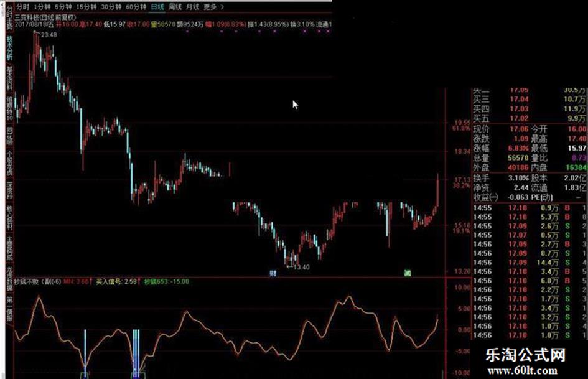Open the 30分钟 chart period
588x379 pixels.
[111, 7]
